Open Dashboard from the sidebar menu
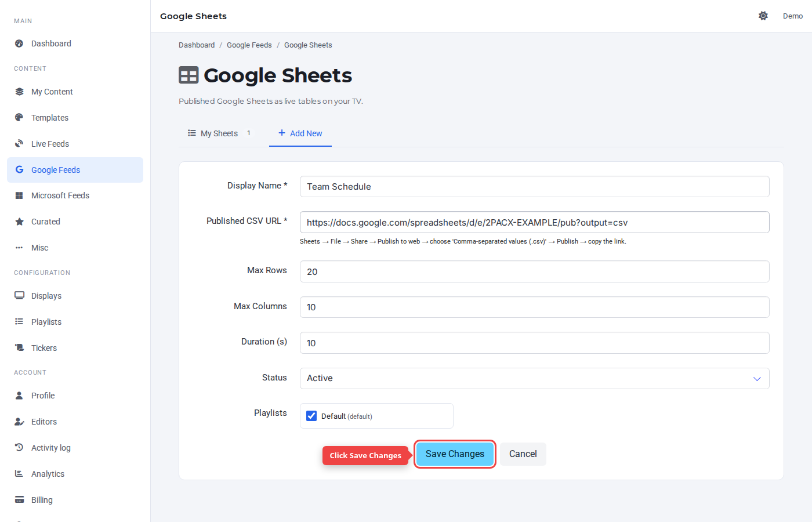 point(75,43)
